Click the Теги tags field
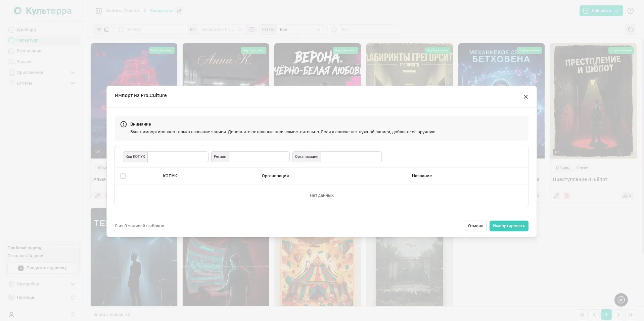Image resolution: width=644 pixels, height=321 pixels. pos(363,30)
